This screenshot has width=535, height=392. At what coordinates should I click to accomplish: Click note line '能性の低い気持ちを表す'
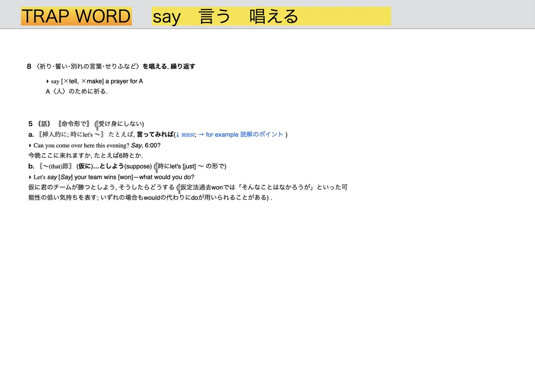click(63, 198)
